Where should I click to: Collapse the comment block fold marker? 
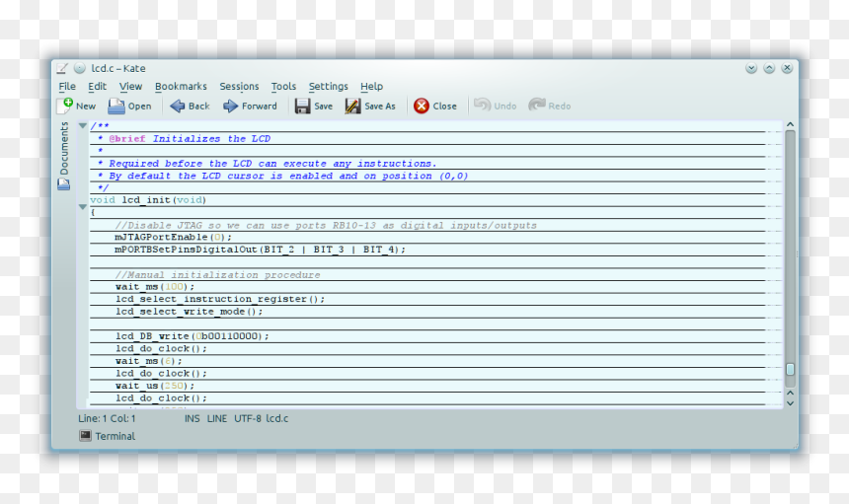coord(82,125)
